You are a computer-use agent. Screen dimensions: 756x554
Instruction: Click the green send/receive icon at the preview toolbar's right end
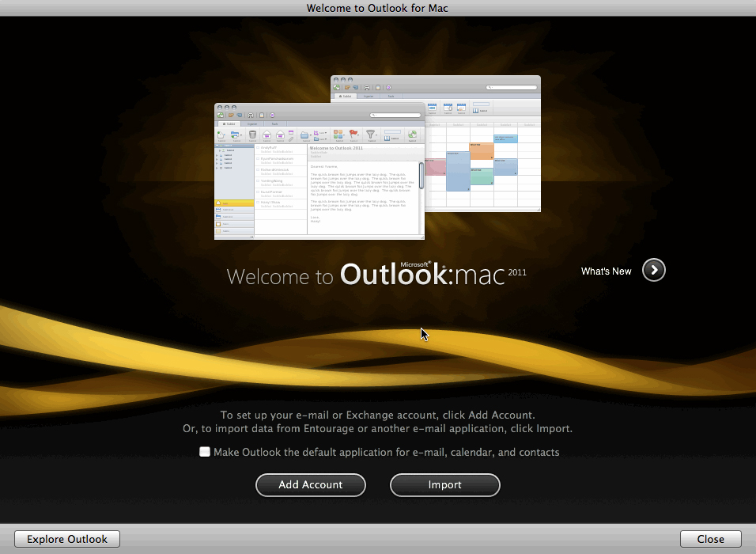pyautogui.click(x=412, y=135)
